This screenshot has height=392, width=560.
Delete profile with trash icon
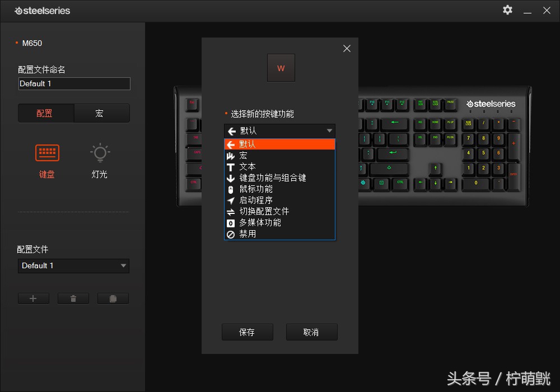point(73,298)
